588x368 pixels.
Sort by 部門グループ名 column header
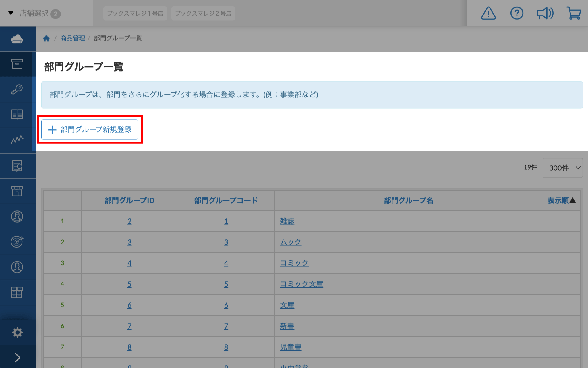pyautogui.click(x=409, y=200)
